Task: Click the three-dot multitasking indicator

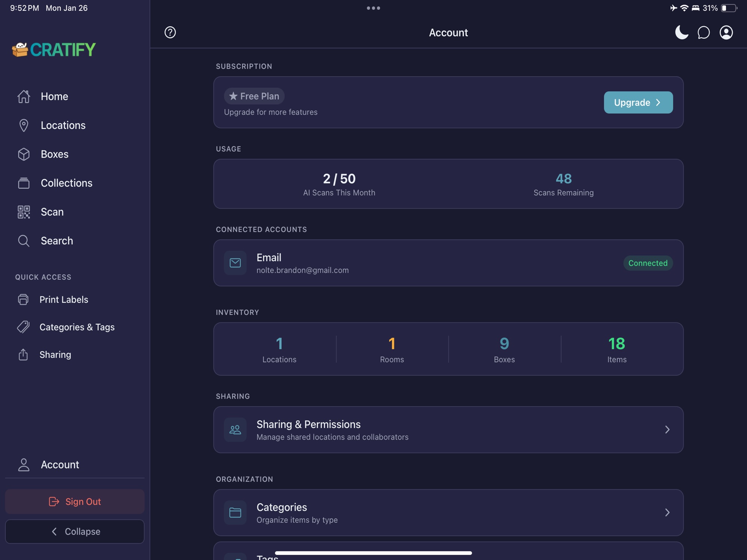Action: (x=373, y=8)
